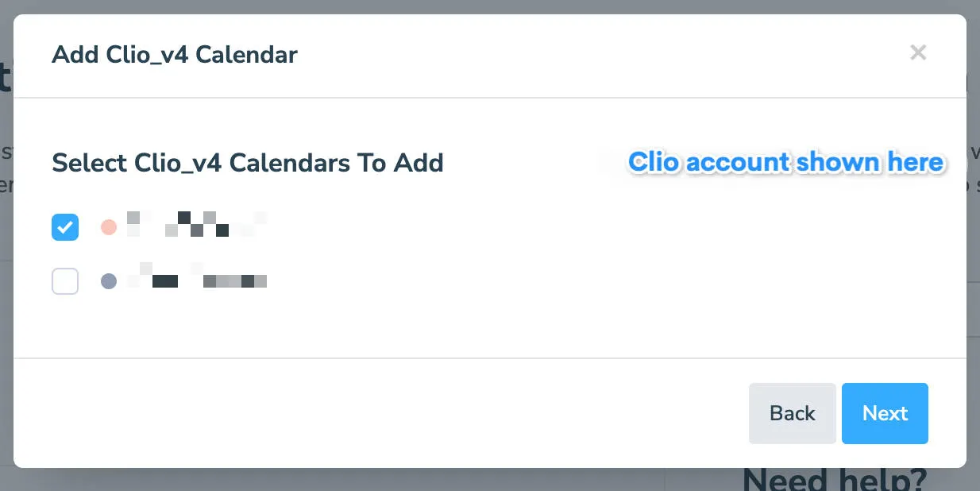
Task: Click the empty checkbox beside the bottom calendar
Action: 65,280
